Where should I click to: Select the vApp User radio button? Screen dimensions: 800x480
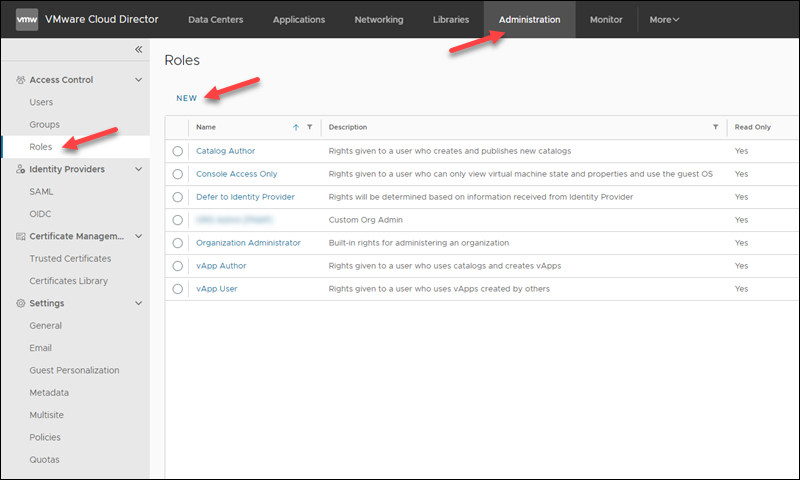coord(178,289)
